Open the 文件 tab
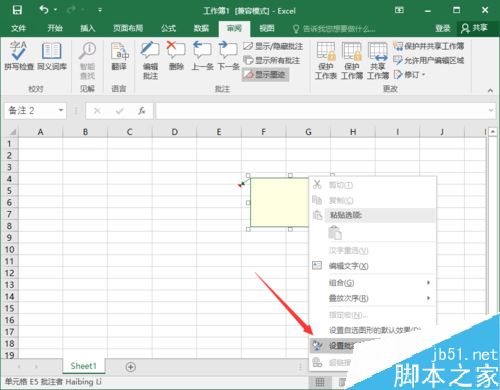 [x=18, y=28]
